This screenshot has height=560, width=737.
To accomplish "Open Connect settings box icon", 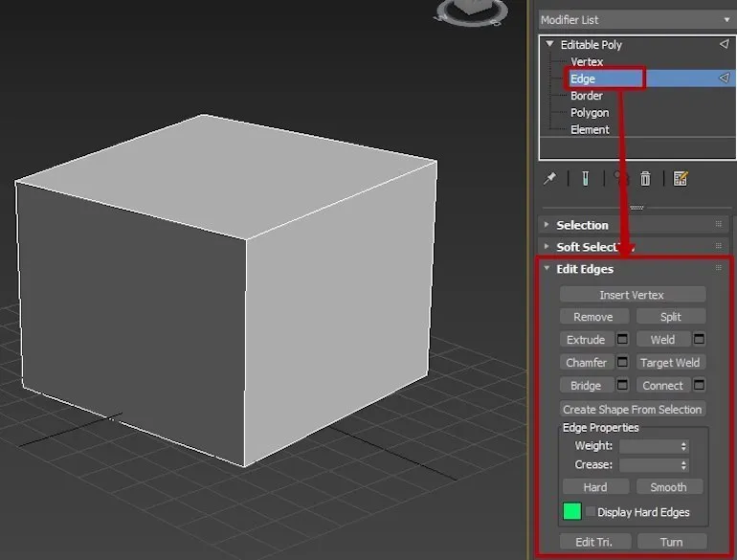I will 699,386.
